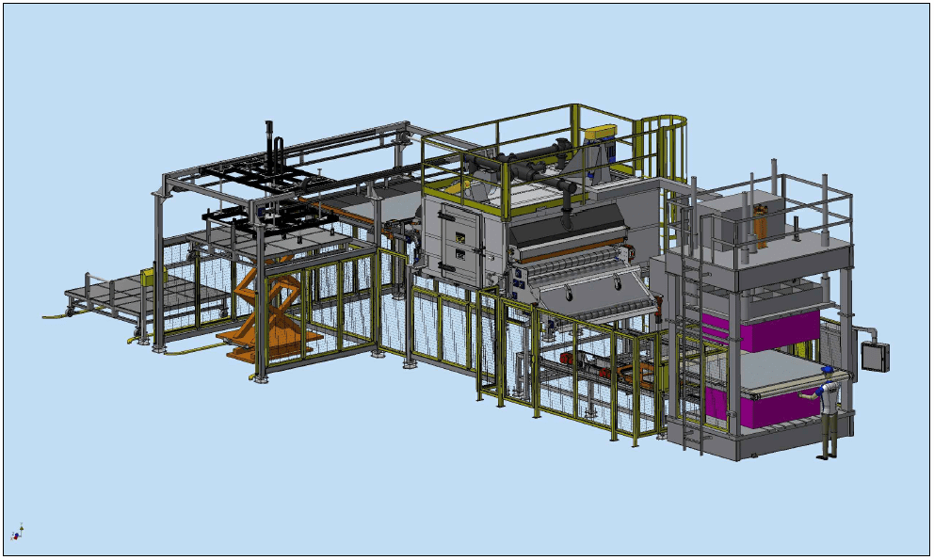The height and width of the screenshot is (560, 934).
Task: Click the Y axis on the orientation triad
Action: click(22, 528)
